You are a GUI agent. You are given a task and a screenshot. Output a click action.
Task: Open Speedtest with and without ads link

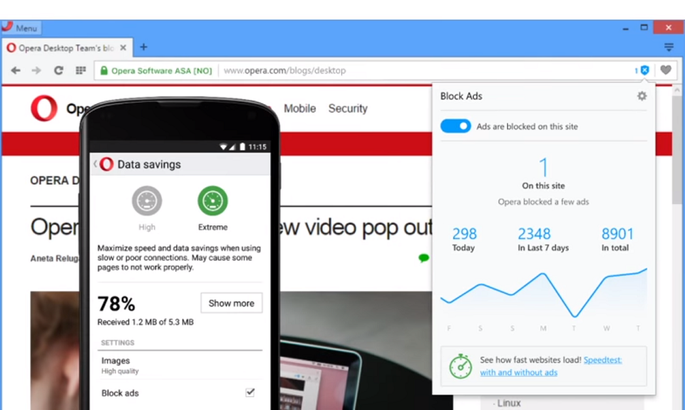pos(551,366)
